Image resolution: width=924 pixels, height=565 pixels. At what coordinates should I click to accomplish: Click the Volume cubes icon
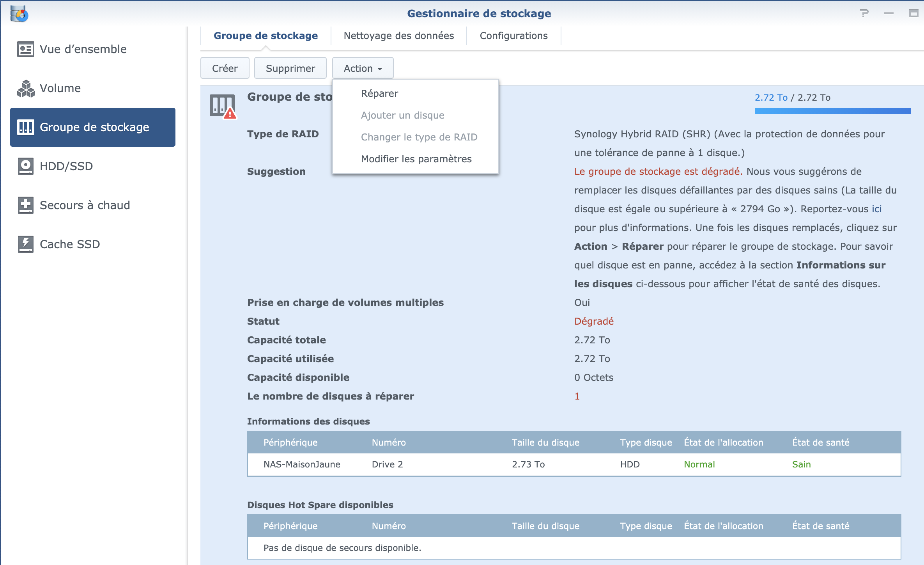(26, 88)
